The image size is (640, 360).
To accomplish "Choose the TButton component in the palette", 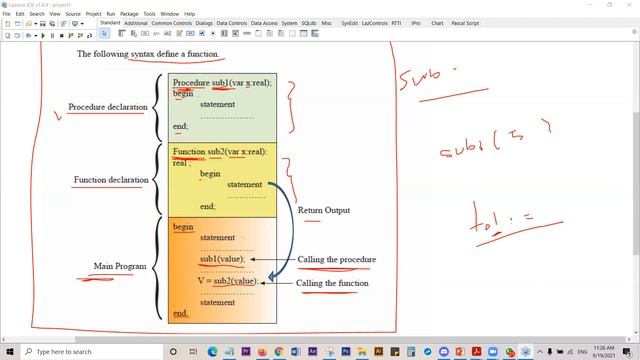I will point(145,33).
